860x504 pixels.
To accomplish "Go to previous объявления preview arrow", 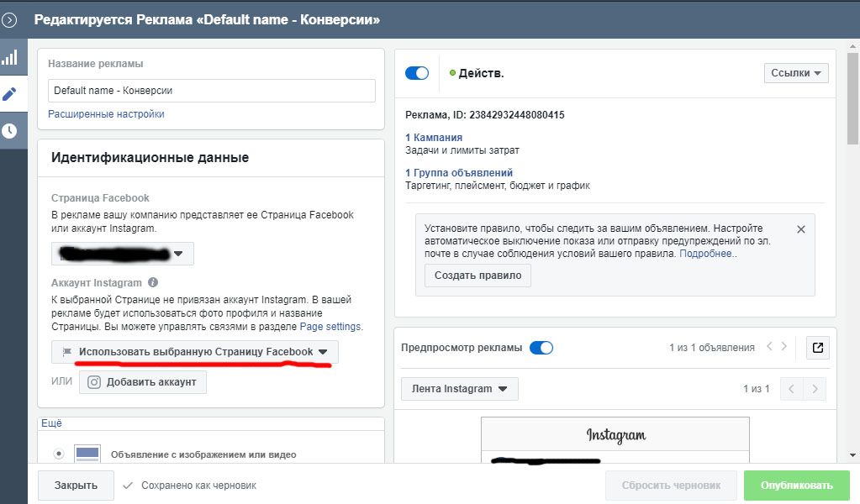I will (769, 346).
